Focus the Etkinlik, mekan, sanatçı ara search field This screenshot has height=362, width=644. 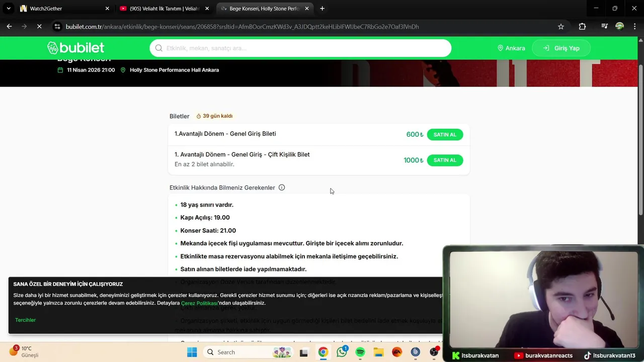pos(300,48)
